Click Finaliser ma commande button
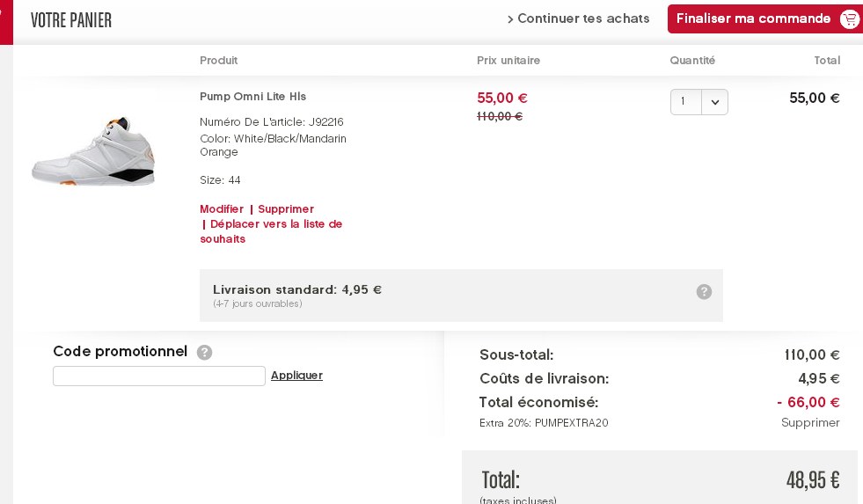 click(x=753, y=18)
